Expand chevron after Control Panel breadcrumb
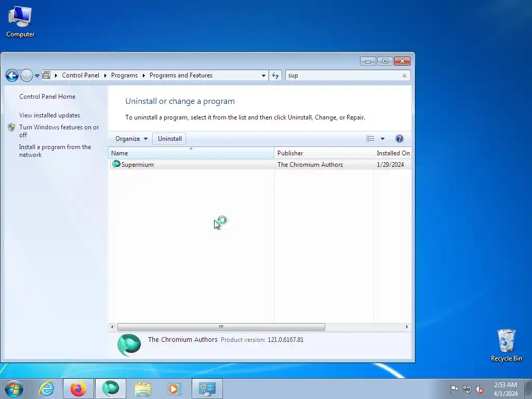 105,75
